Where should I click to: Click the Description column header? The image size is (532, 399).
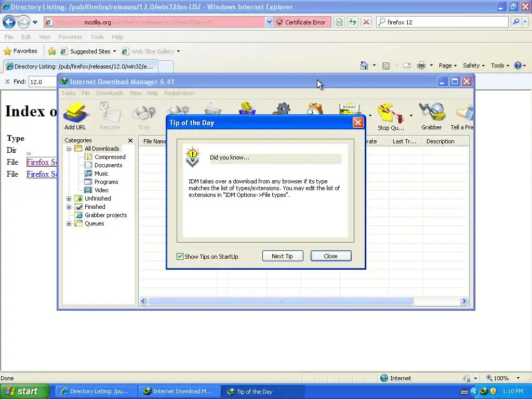pos(445,141)
